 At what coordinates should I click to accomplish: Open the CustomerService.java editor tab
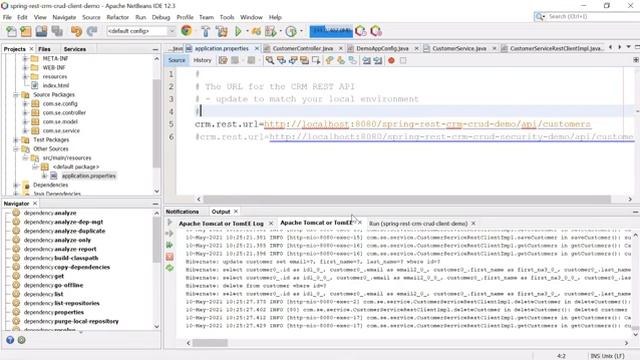459,49
